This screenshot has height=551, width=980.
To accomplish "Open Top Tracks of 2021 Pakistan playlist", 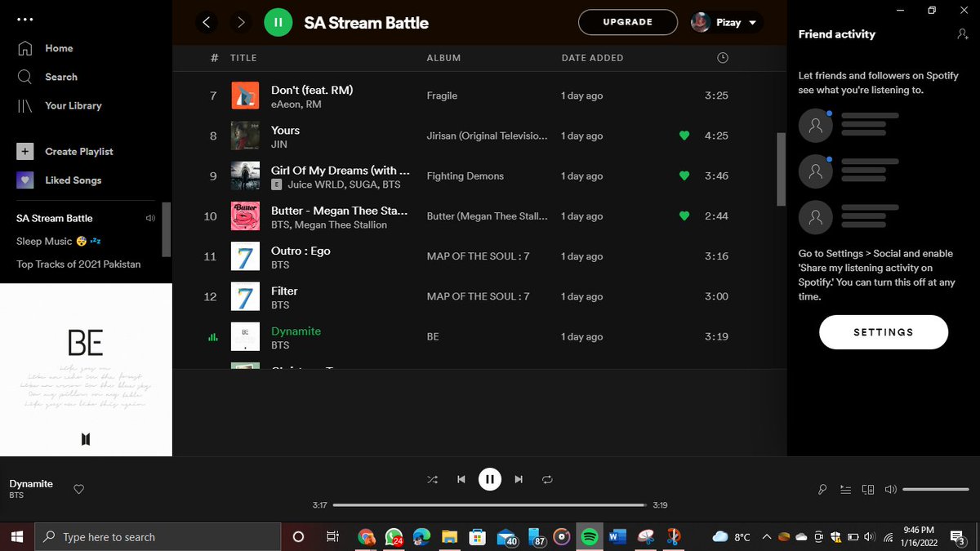I will click(x=78, y=264).
